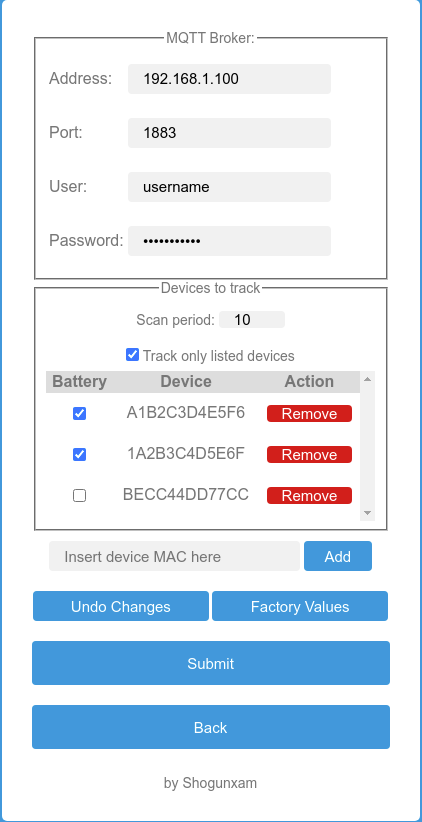Image resolution: width=422 pixels, height=822 pixels.
Task: Enable battery for device BECC44DD77CC
Action: tap(79, 495)
